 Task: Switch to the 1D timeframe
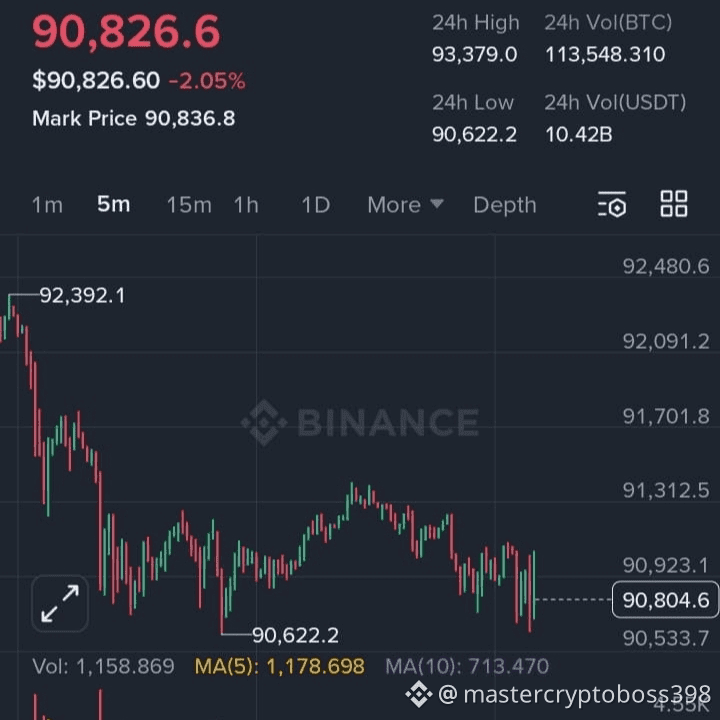315,205
